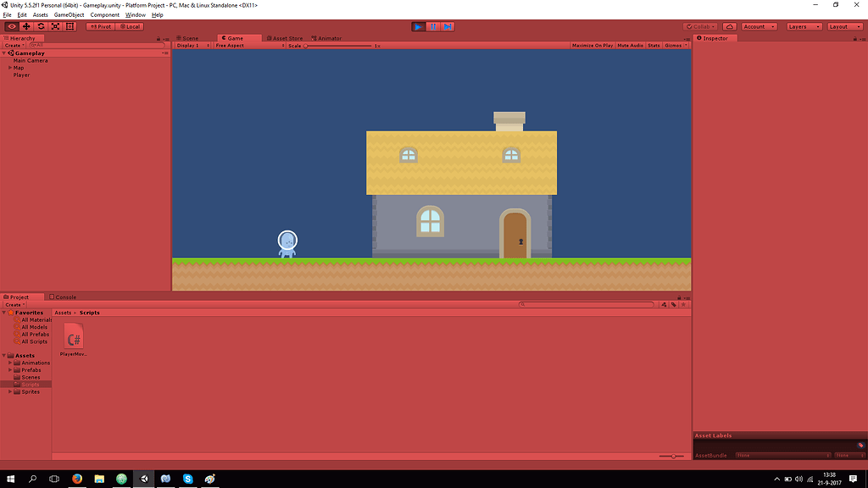Select the Player object in the Hierarchy
This screenshot has height=488, width=868.
pos(21,75)
